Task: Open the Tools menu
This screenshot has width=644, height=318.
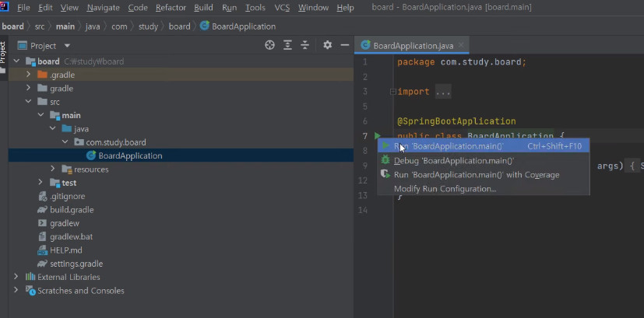Action: [255, 7]
